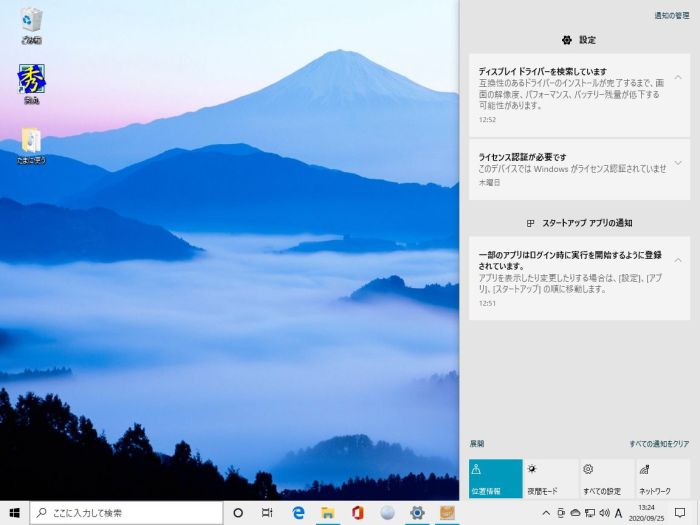Click the ここに入力して検索 search box
Viewport: 700px width, 525px height.
click(x=125, y=513)
